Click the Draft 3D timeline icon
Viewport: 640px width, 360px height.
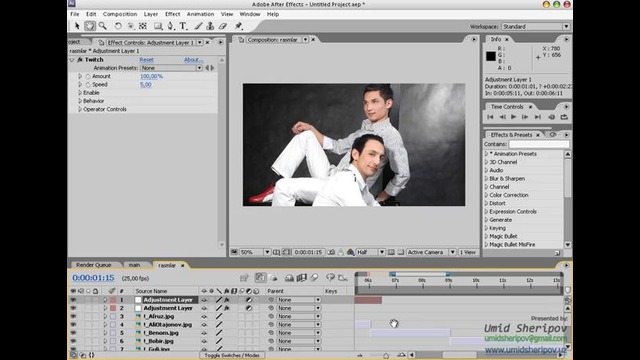pyautogui.click(x=273, y=278)
